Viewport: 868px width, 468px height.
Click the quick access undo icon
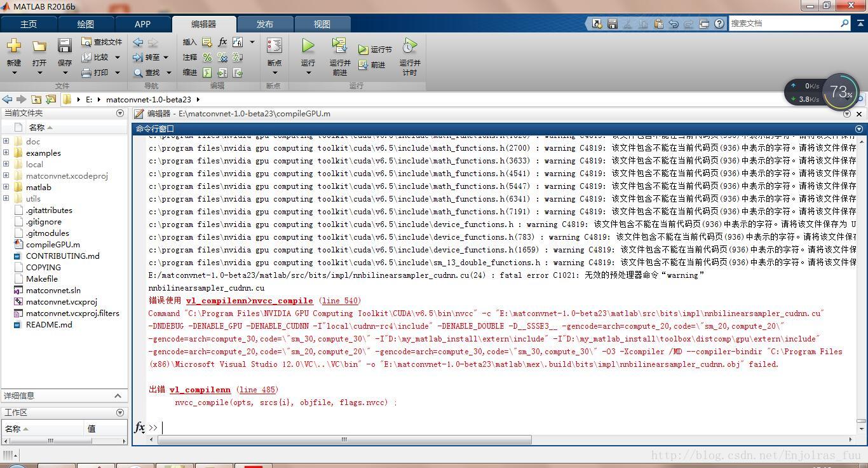tap(674, 24)
